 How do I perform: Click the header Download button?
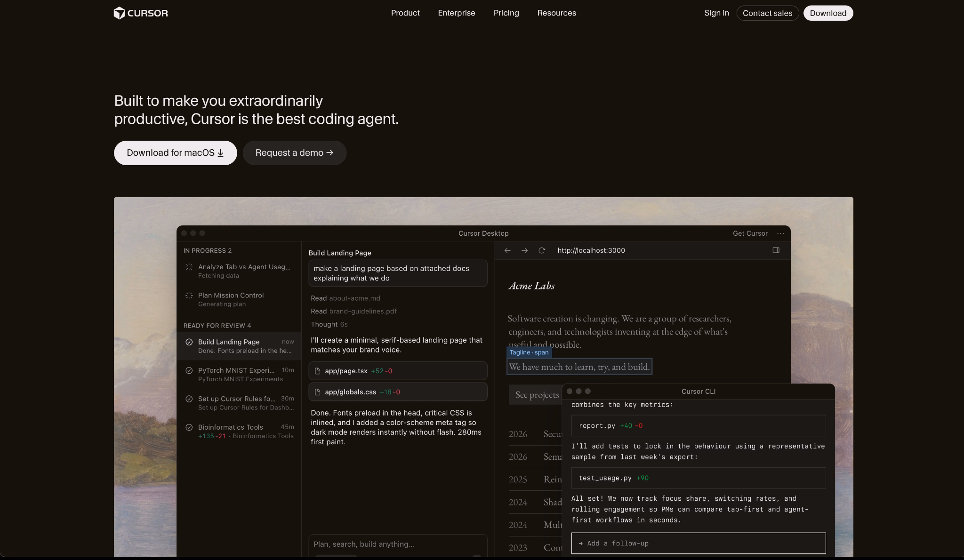828,13
